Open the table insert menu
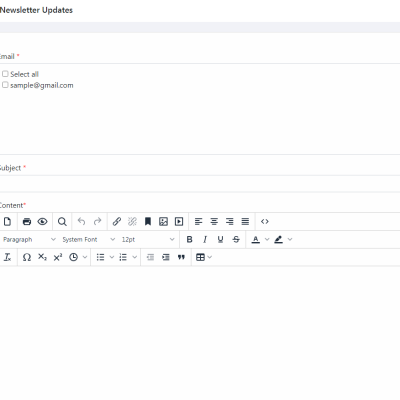The height and width of the screenshot is (400, 400). pos(204,257)
